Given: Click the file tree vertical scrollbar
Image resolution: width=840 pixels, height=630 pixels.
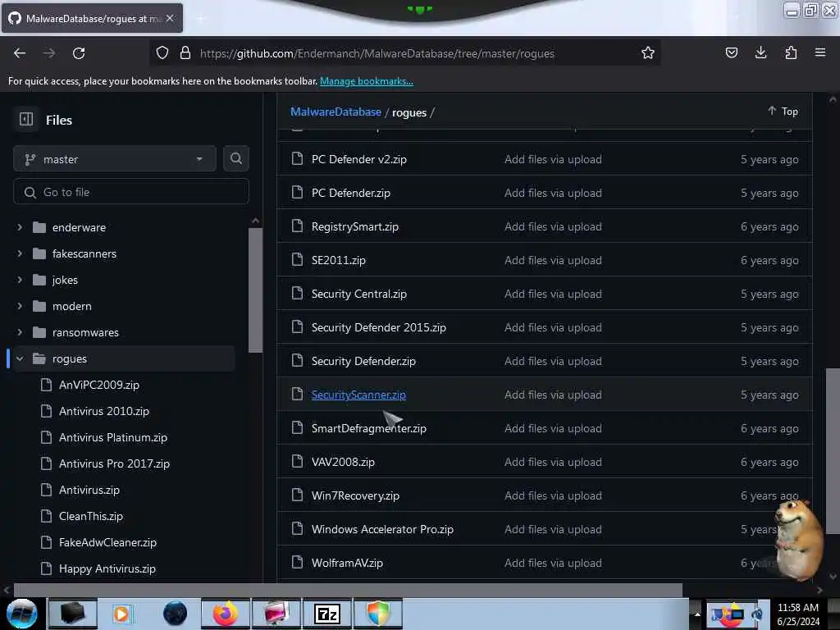Looking at the screenshot, I should click(x=256, y=290).
